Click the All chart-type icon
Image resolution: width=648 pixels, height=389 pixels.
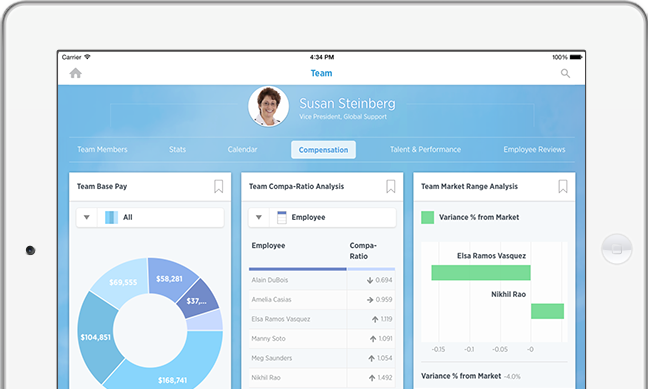[x=111, y=217]
